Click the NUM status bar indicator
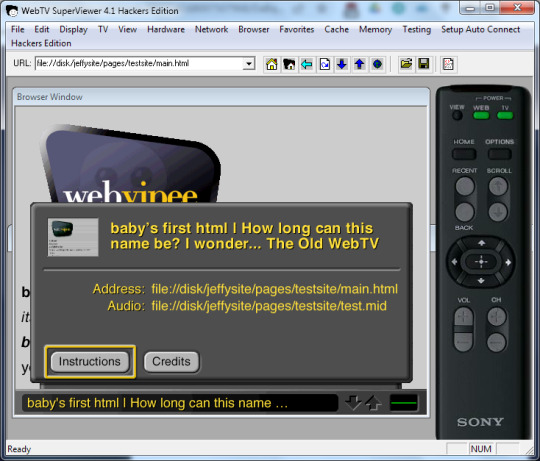 481,449
